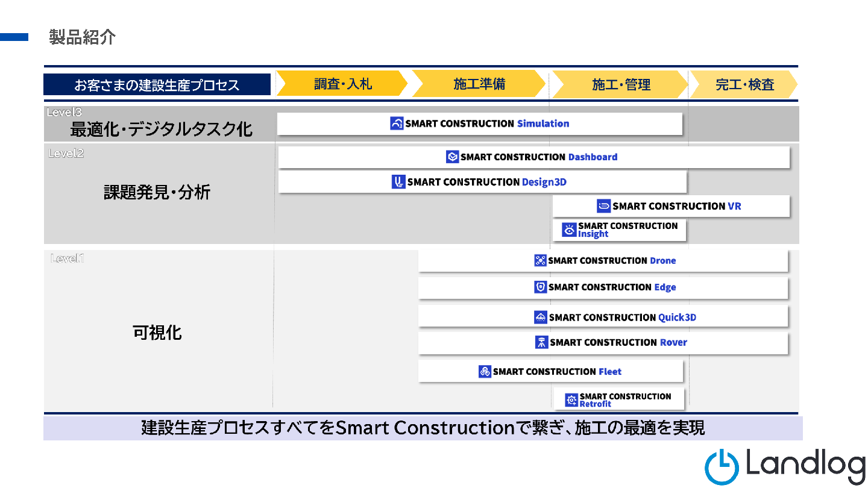Click the 最適化・デジタルタスク化 level label

tap(161, 129)
